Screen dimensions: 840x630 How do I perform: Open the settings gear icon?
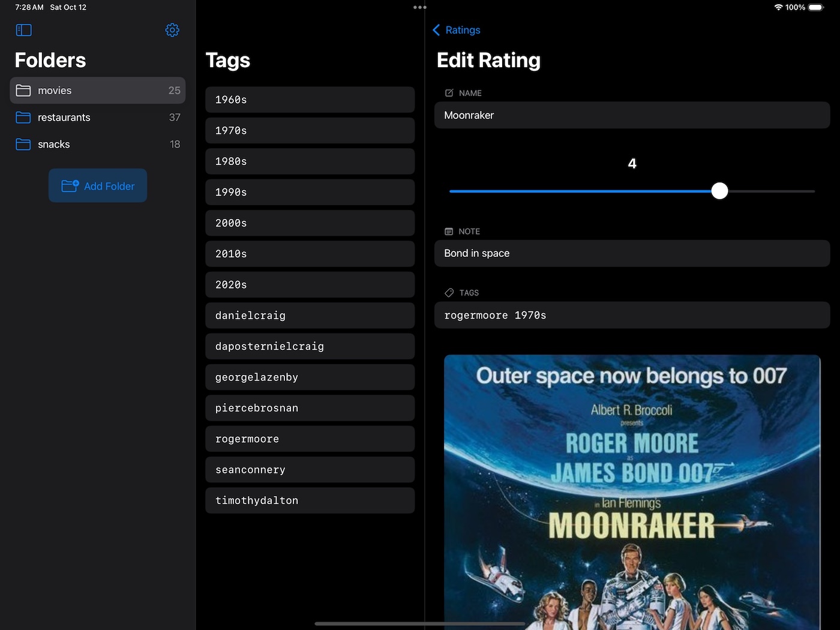tap(172, 30)
